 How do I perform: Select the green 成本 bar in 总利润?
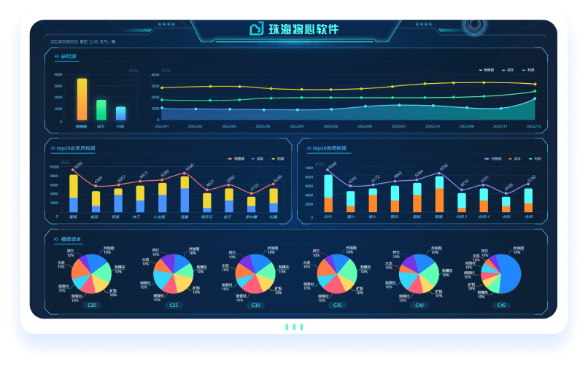[x=101, y=110]
